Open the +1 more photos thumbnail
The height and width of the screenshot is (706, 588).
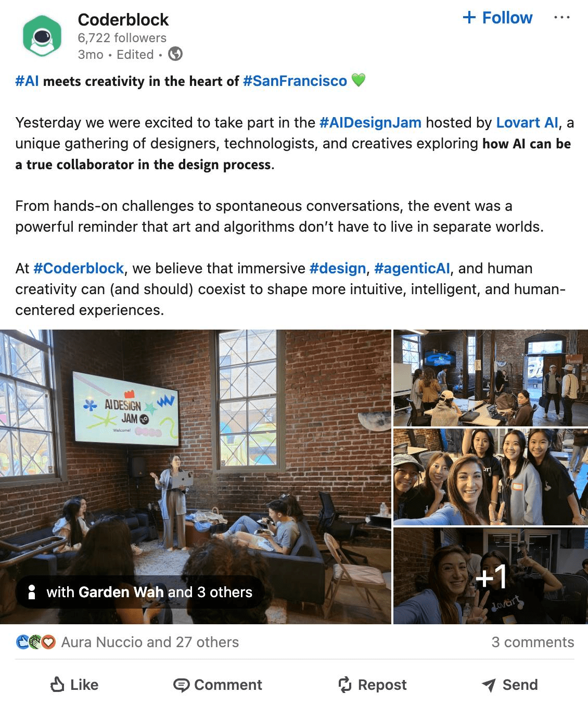491,576
